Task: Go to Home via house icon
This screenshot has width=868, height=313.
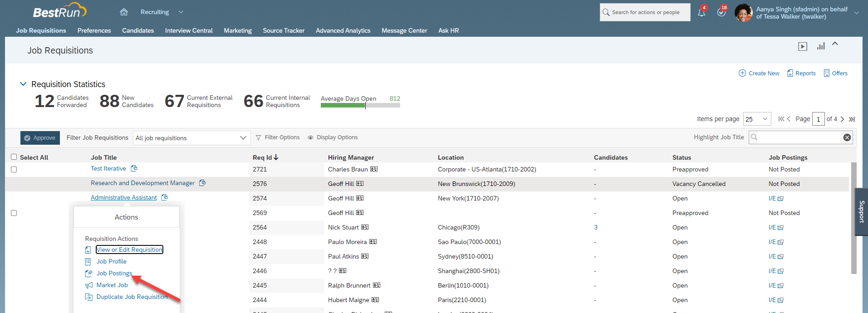Action: [124, 12]
